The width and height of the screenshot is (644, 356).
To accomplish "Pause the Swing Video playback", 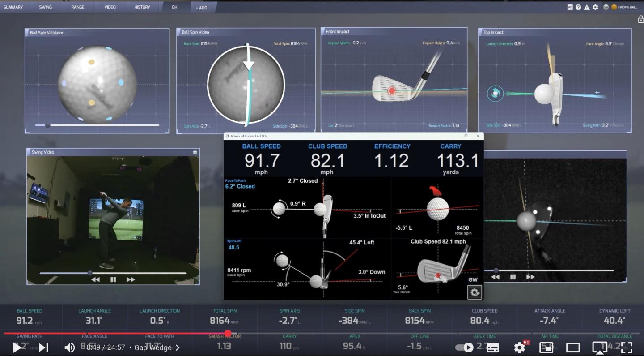I will (113, 279).
